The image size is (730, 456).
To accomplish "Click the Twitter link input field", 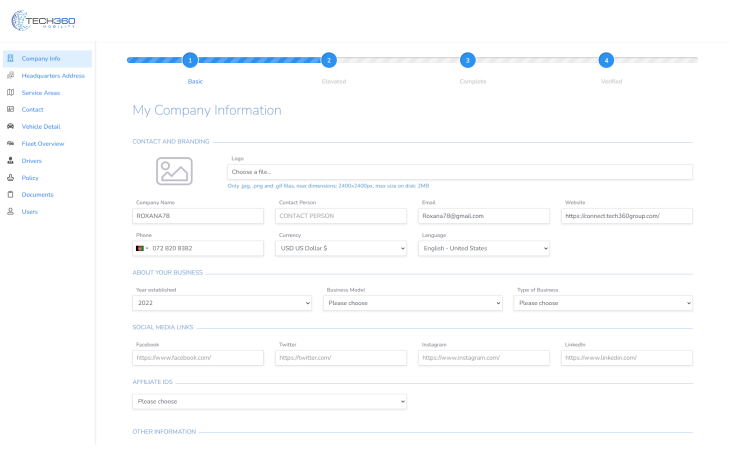I will [x=341, y=358].
